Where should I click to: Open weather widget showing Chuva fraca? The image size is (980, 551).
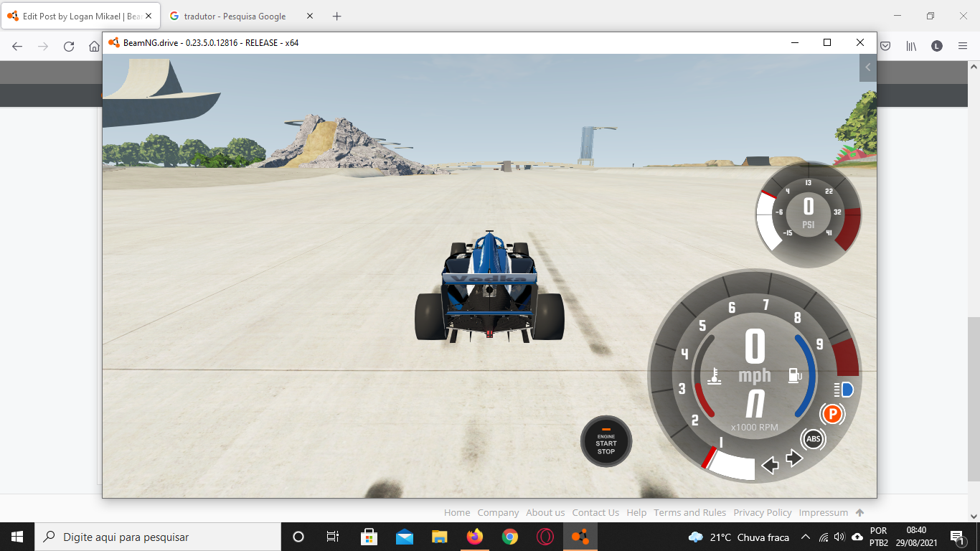(738, 537)
